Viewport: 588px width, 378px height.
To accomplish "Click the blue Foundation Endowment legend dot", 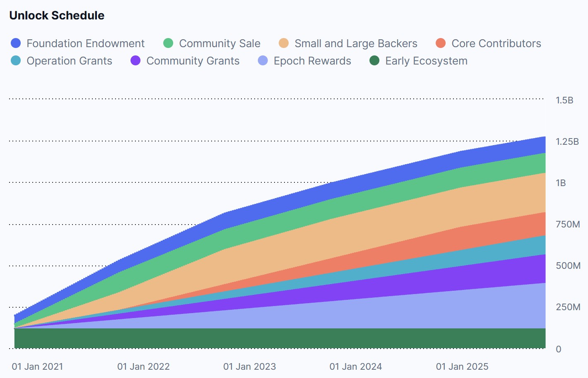I will pyautogui.click(x=16, y=43).
